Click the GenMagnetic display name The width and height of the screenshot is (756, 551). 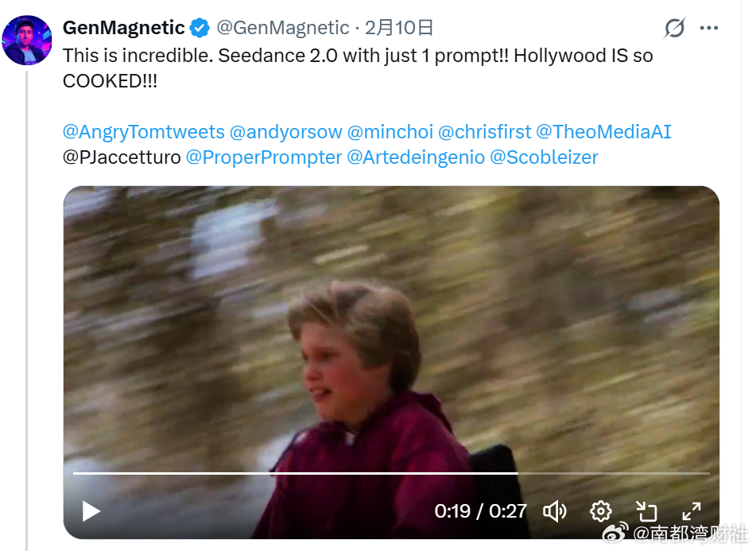coord(124,28)
